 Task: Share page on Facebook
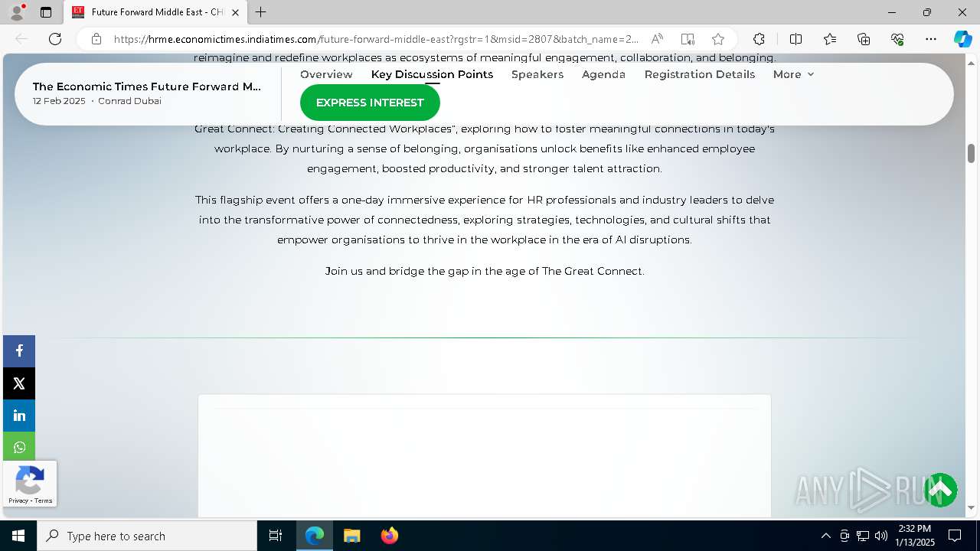point(19,350)
